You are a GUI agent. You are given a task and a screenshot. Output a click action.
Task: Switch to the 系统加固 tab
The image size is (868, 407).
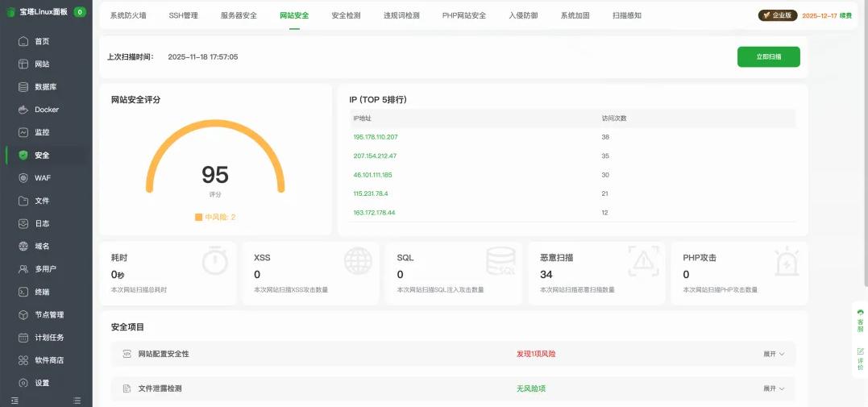point(575,15)
